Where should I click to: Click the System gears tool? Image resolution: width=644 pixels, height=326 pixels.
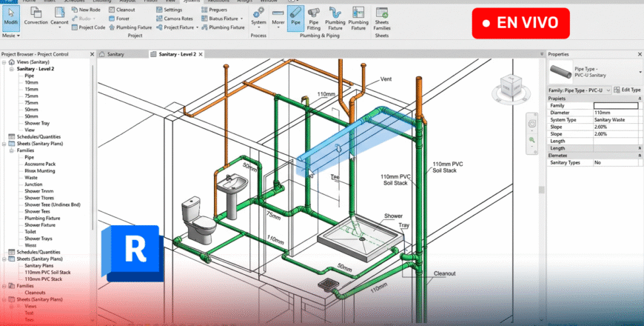(258, 16)
